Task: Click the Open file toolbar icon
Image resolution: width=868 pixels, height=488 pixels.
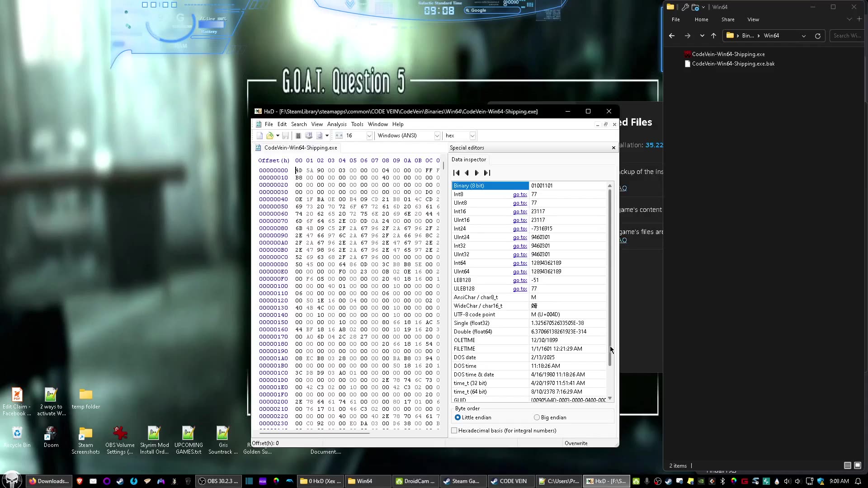Action: click(x=270, y=136)
